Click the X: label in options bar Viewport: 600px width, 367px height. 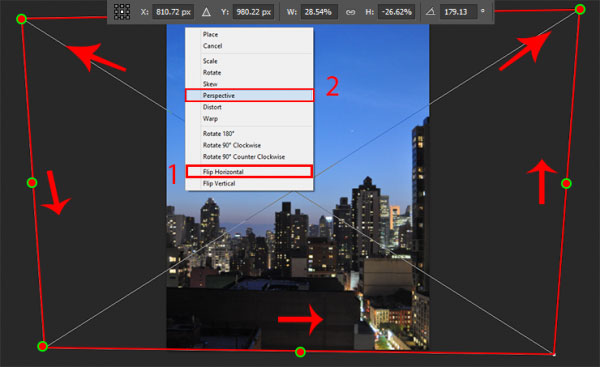(x=144, y=12)
